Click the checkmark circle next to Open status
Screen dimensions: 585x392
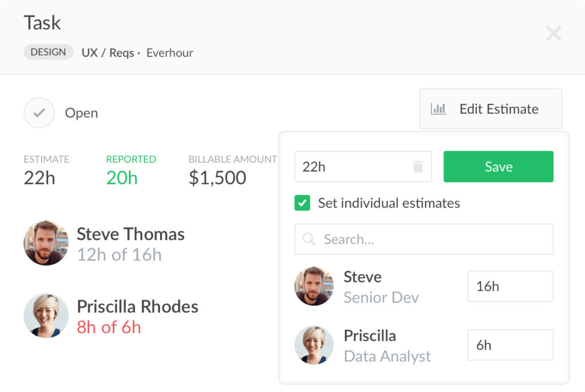tap(39, 112)
